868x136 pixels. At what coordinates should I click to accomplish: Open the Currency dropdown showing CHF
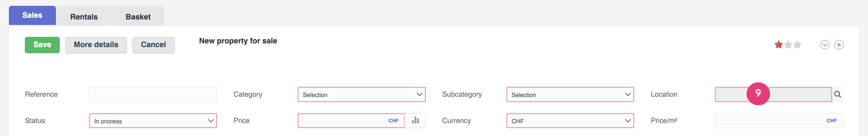[x=570, y=121]
